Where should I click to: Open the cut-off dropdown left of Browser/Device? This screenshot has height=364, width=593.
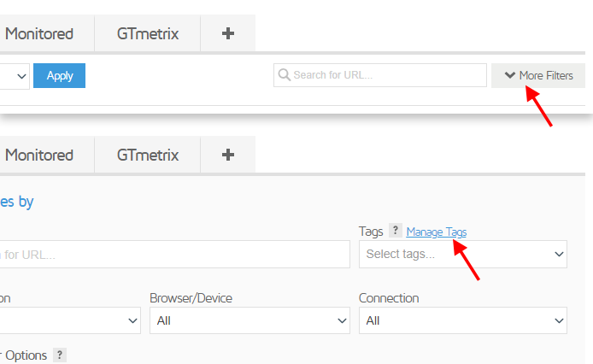(x=70, y=320)
